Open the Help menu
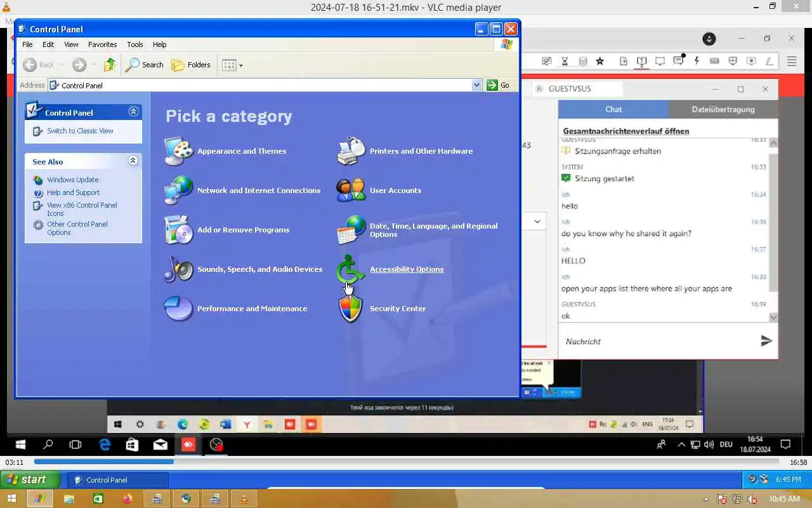This screenshot has width=812, height=508. click(160, 44)
